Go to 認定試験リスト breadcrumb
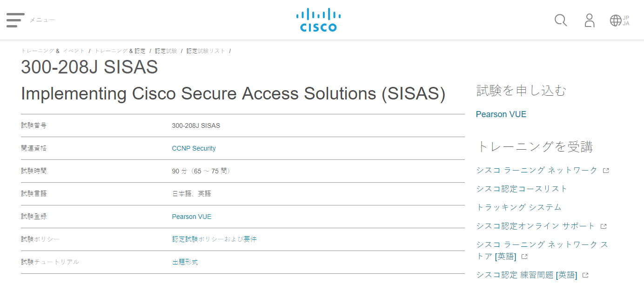The image size is (644, 284). [x=206, y=51]
